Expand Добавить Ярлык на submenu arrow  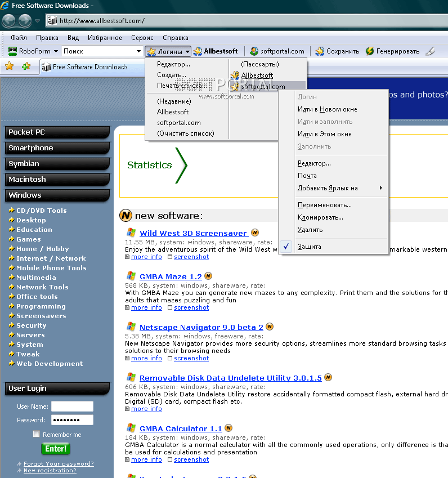[380, 188]
